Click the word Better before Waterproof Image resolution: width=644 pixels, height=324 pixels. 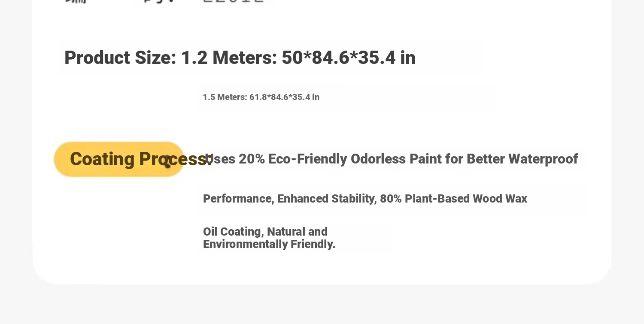[x=486, y=159]
